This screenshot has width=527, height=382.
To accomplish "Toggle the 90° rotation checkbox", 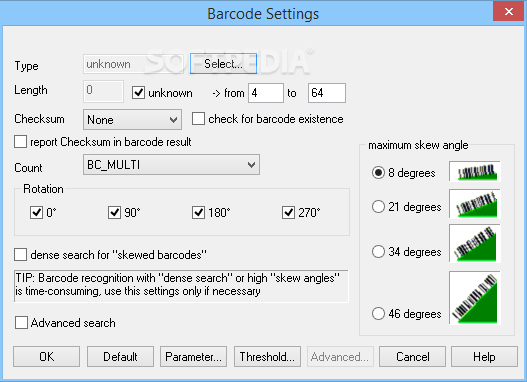I will click(x=114, y=212).
